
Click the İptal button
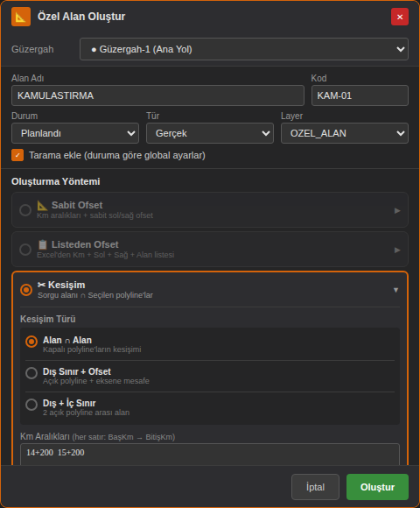click(x=315, y=487)
